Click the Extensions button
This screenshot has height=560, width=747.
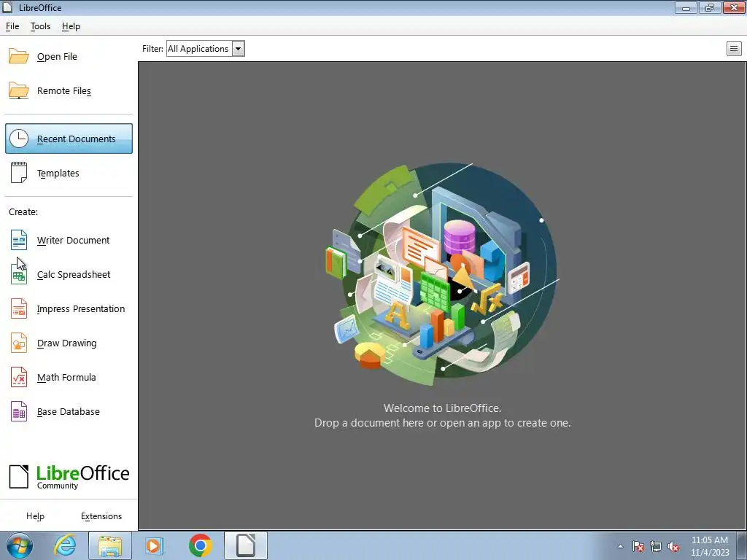click(x=101, y=516)
